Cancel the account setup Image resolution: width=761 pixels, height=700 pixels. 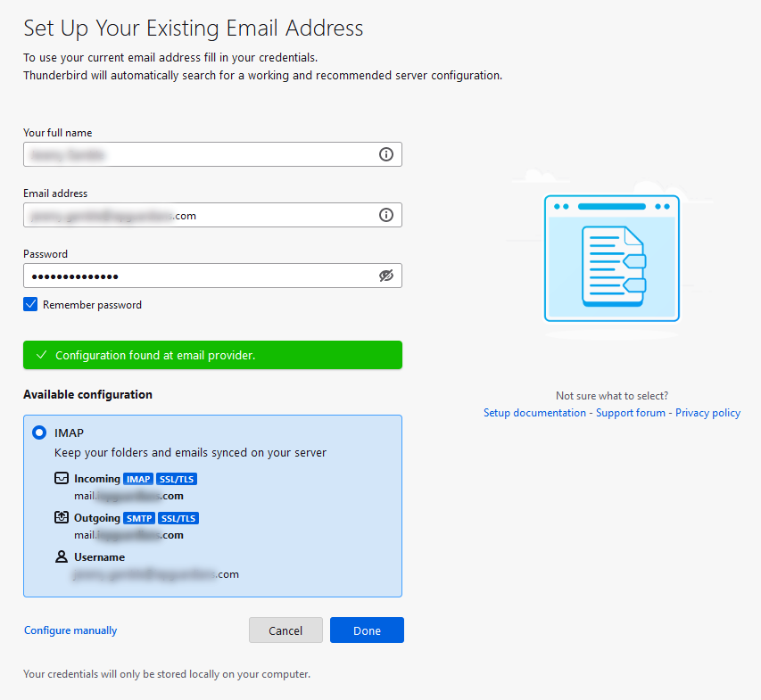tap(285, 630)
